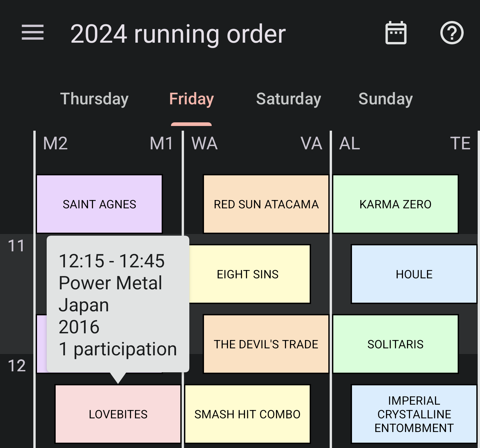Select the RED SUN ATACAMA slot
The width and height of the screenshot is (480, 448).
coord(266,204)
